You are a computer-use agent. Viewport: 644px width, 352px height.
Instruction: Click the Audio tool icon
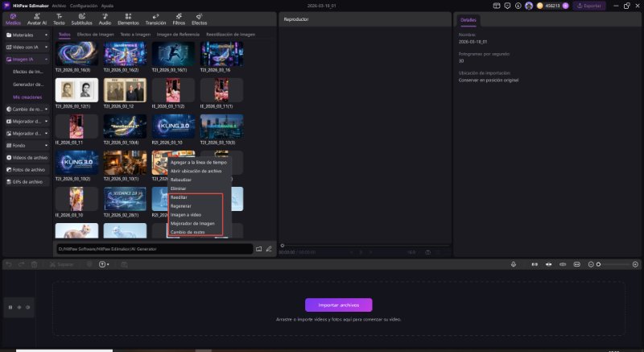click(105, 19)
